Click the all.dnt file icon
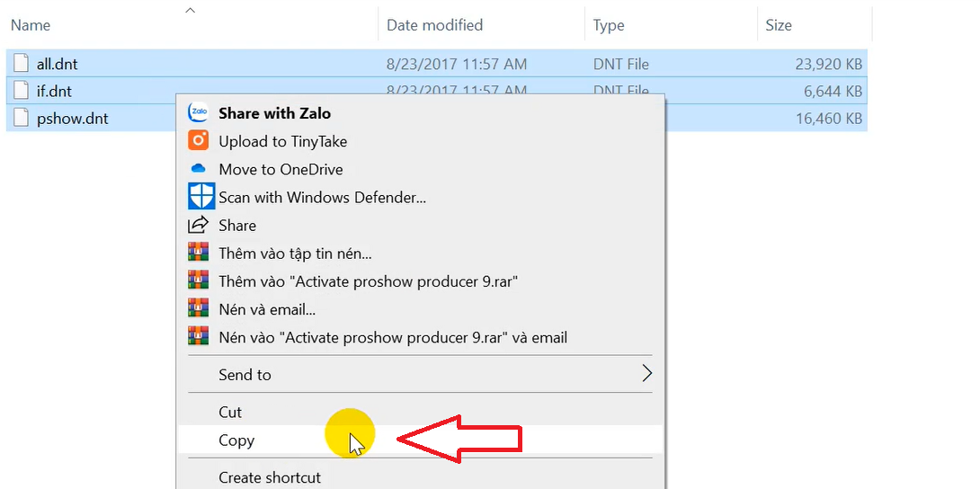This screenshot has height=489, width=980. pos(22,65)
